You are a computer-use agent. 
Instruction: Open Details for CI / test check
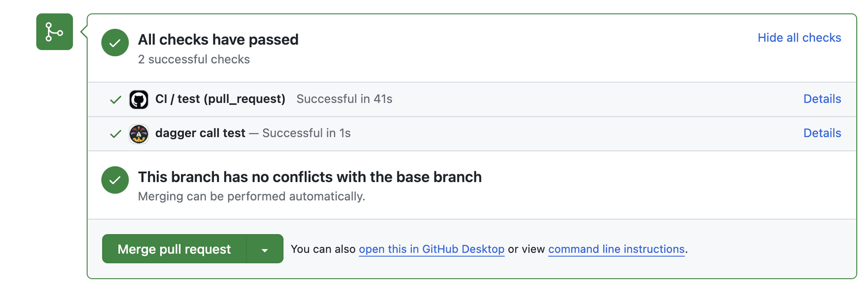(821, 99)
